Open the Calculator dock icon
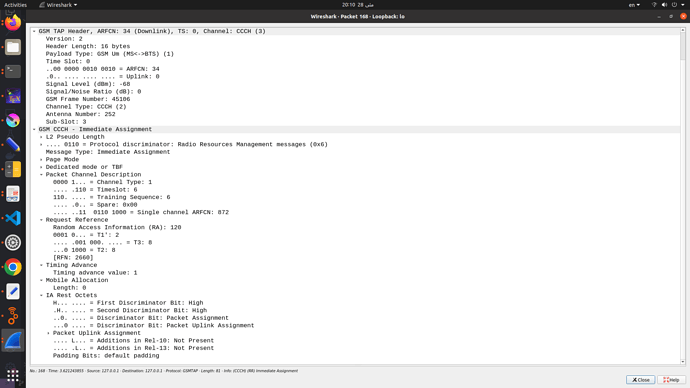 tap(13, 169)
